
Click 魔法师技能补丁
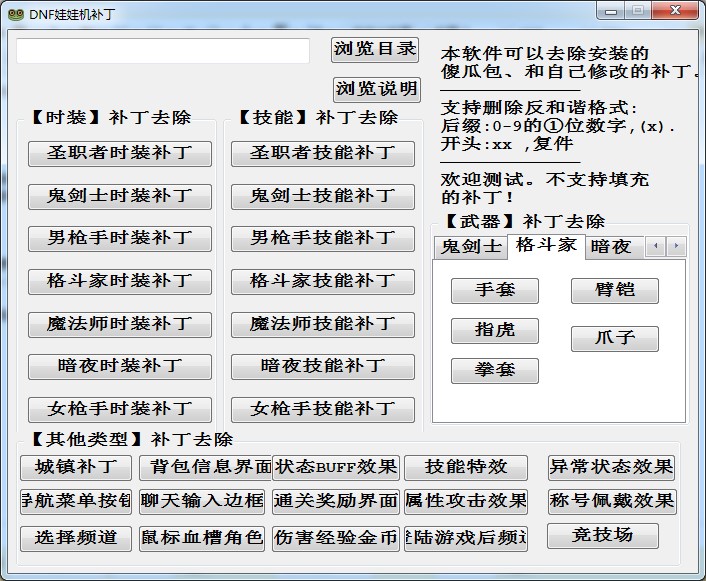(323, 325)
